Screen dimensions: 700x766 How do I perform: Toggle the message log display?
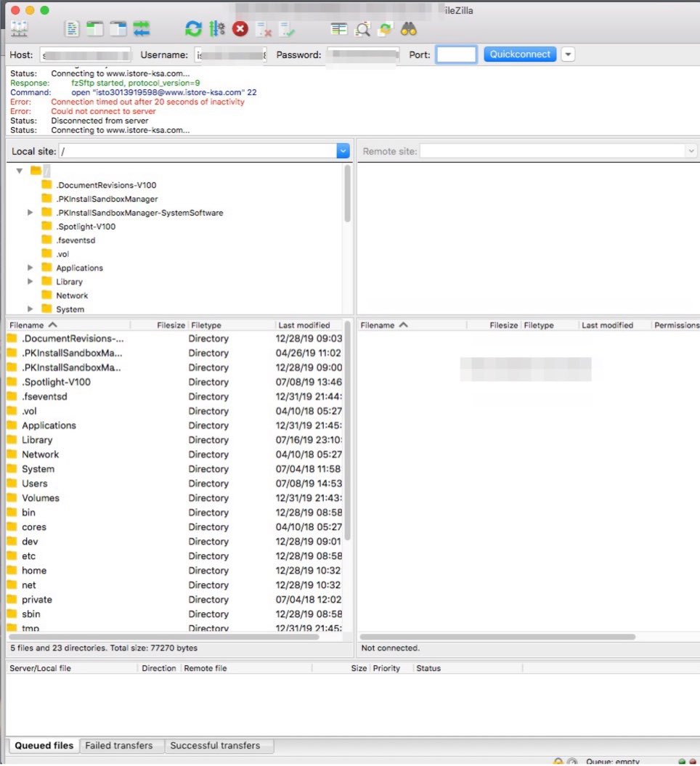click(x=72, y=29)
